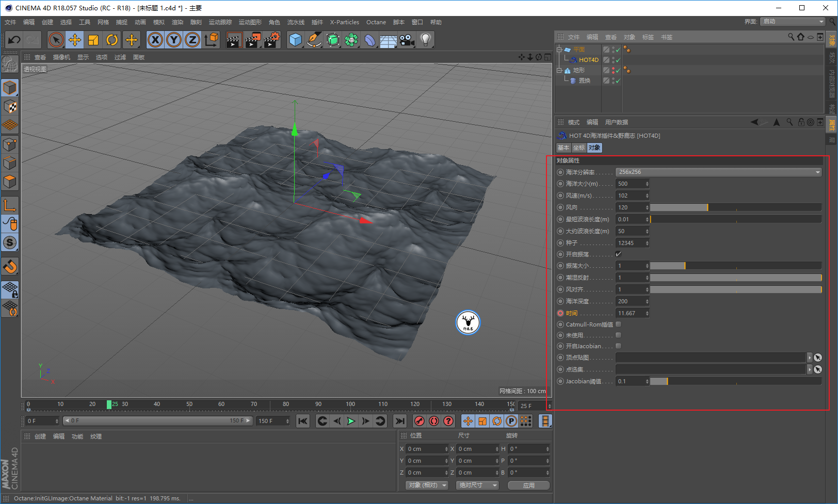Toggle the Enable Axis tool
Image resolution: width=838 pixels, height=504 pixels.
click(x=10, y=205)
